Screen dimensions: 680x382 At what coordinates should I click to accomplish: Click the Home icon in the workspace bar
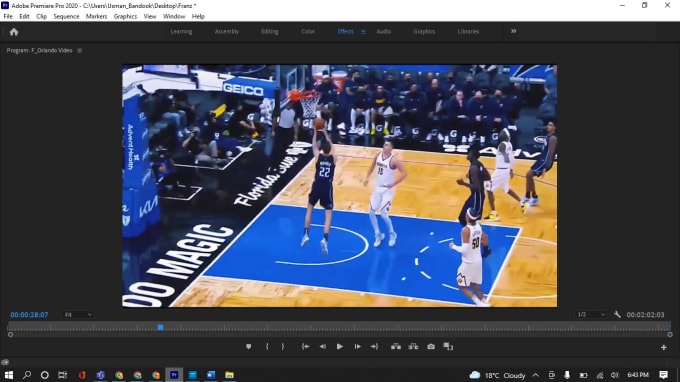[x=14, y=32]
